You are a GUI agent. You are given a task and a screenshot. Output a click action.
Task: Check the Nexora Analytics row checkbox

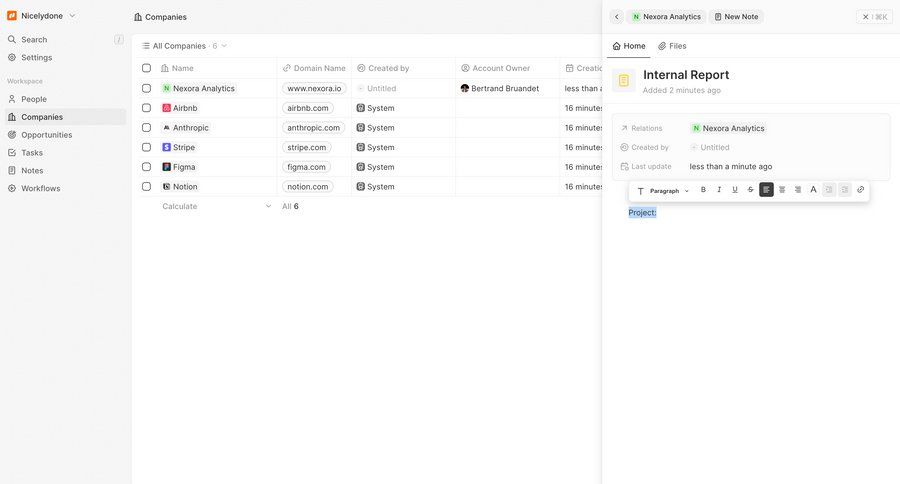(x=146, y=88)
